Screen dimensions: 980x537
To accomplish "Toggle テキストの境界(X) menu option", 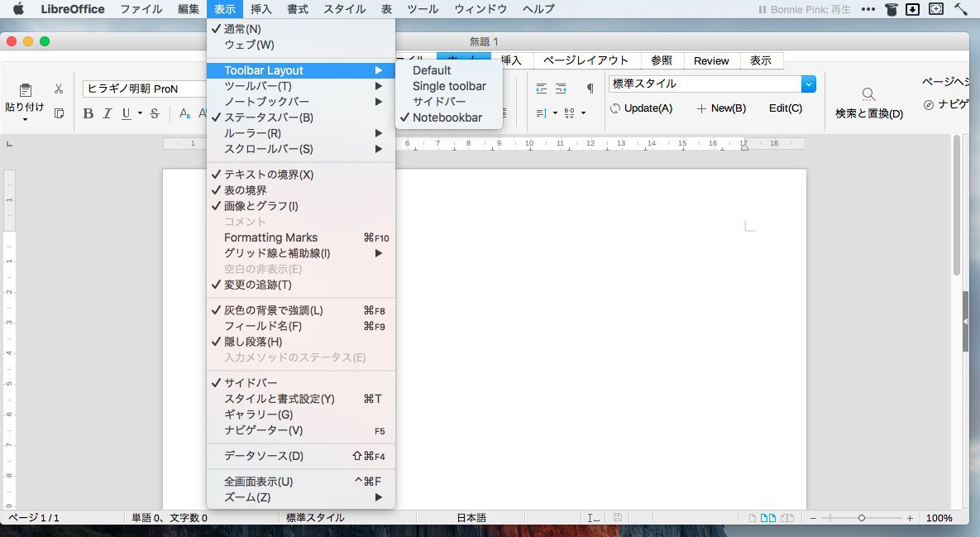I will tap(269, 175).
